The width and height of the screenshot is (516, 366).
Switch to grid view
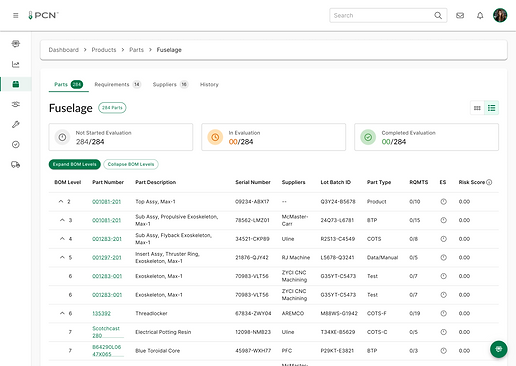click(x=477, y=108)
